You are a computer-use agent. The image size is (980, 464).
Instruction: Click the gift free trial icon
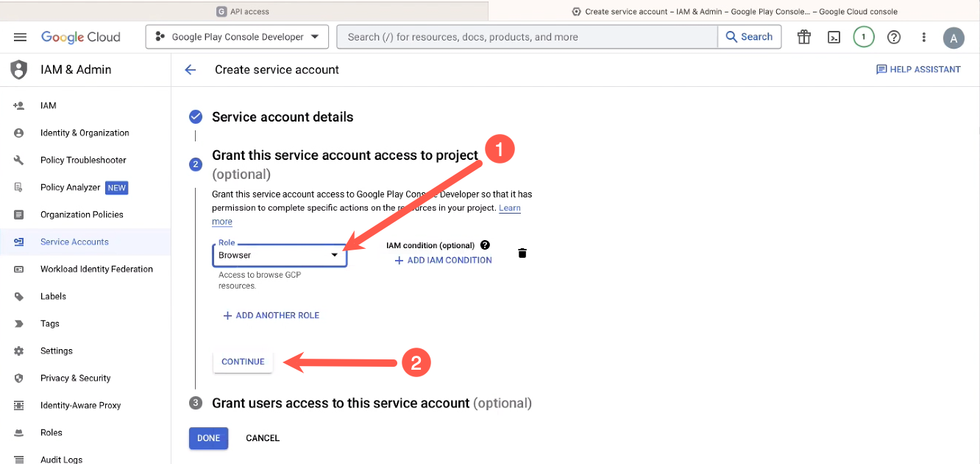click(803, 37)
